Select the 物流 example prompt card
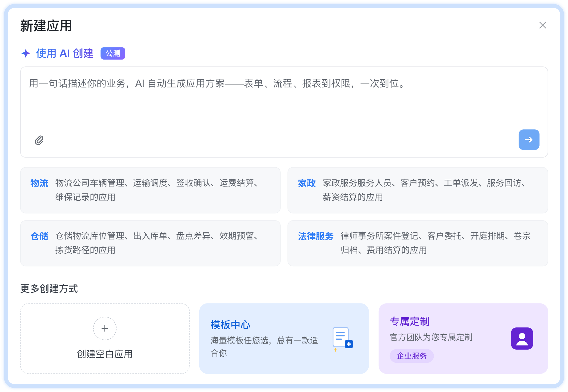Screen dimensions: 568x392 [150, 190]
